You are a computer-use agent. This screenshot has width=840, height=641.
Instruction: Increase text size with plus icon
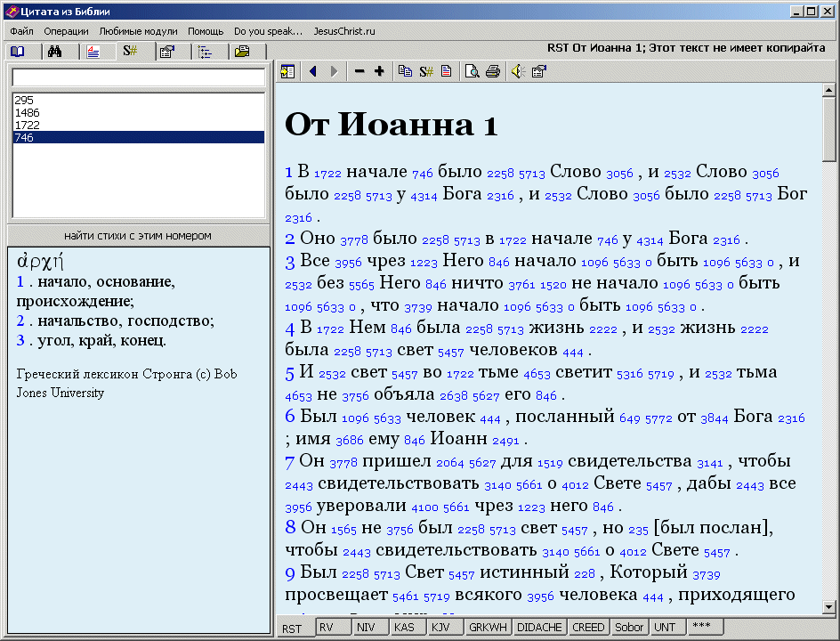click(379, 71)
